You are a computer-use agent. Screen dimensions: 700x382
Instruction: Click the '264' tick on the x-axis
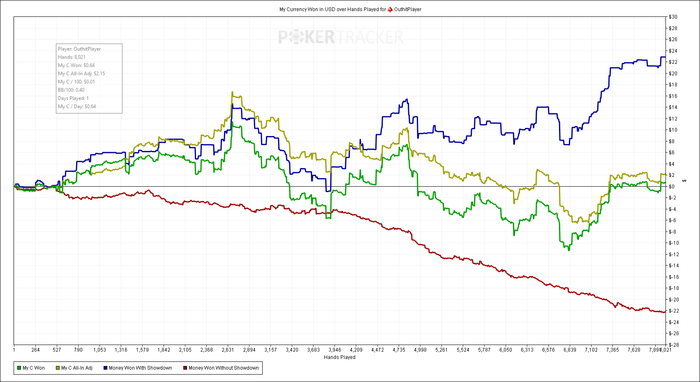click(x=36, y=351)
